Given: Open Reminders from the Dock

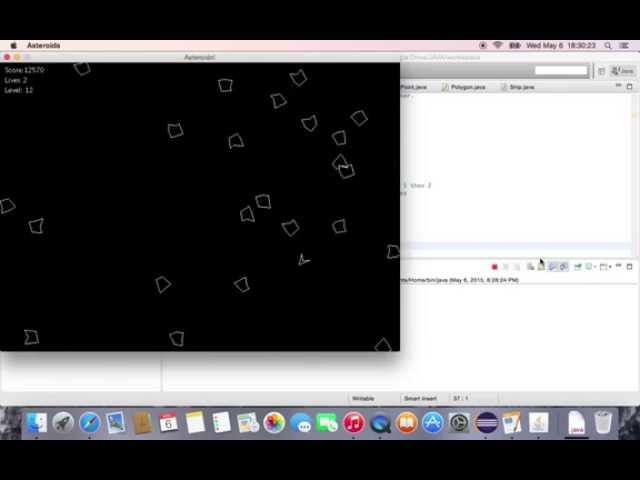Looking at the screenshot, I should point(222,422).
